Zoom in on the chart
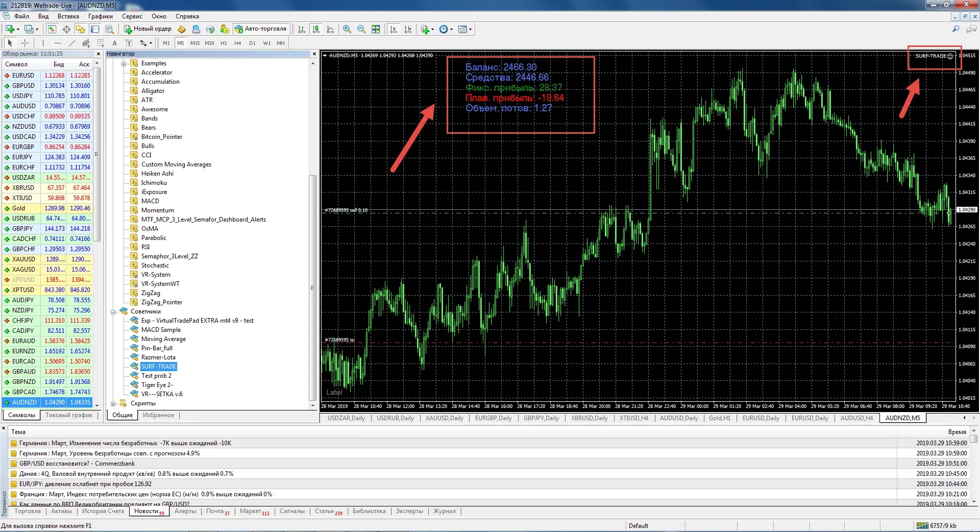The height and width of the screenshot is (532, 980). click(347, 29)
